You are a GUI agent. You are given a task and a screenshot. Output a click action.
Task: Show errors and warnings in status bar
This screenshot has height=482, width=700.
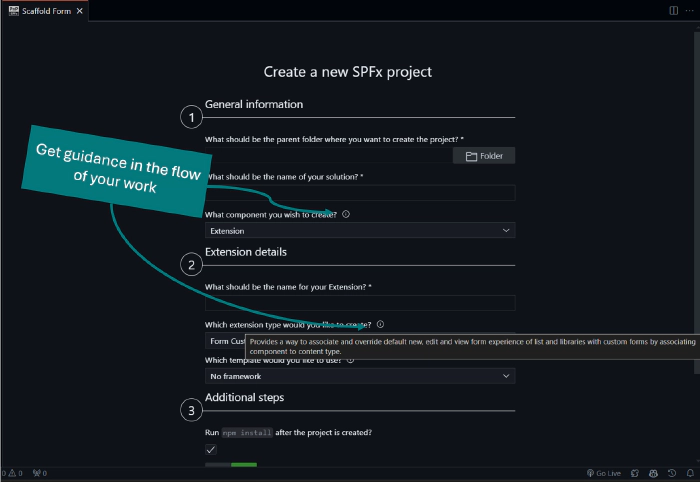pyautogui.click(x=12, y=473)
